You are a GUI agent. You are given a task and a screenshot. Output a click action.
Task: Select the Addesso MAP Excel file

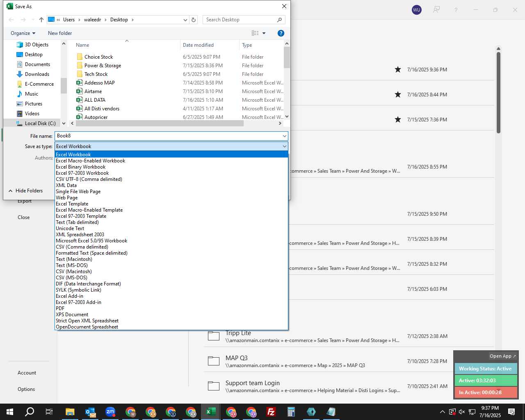point(99,83)
